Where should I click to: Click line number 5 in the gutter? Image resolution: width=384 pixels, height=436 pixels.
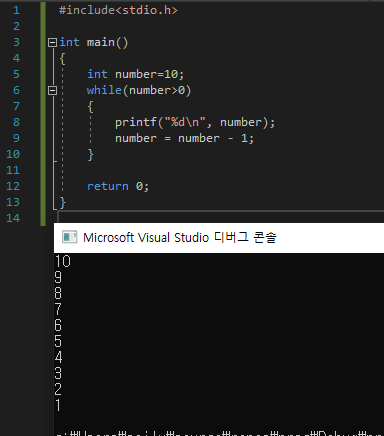point(16,74)
